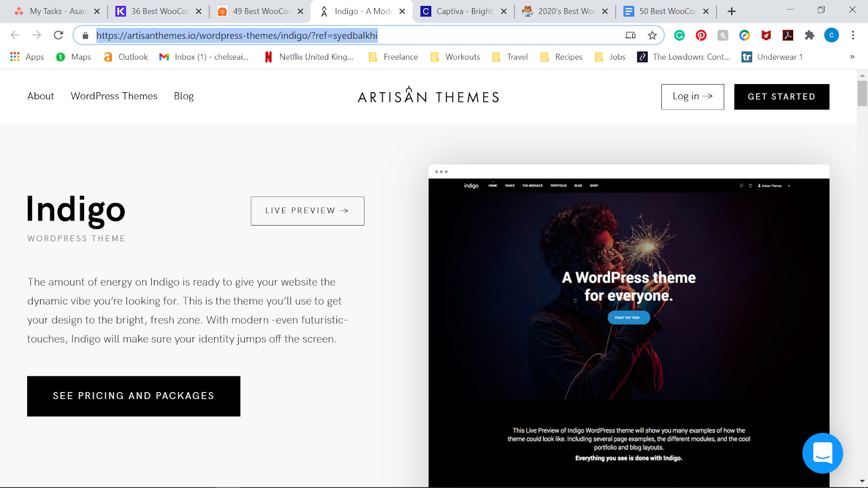The width and height of the screenshot is (868, 488).
Task: Open the circular colored extension icon
Action: click(x=744, y=35)
